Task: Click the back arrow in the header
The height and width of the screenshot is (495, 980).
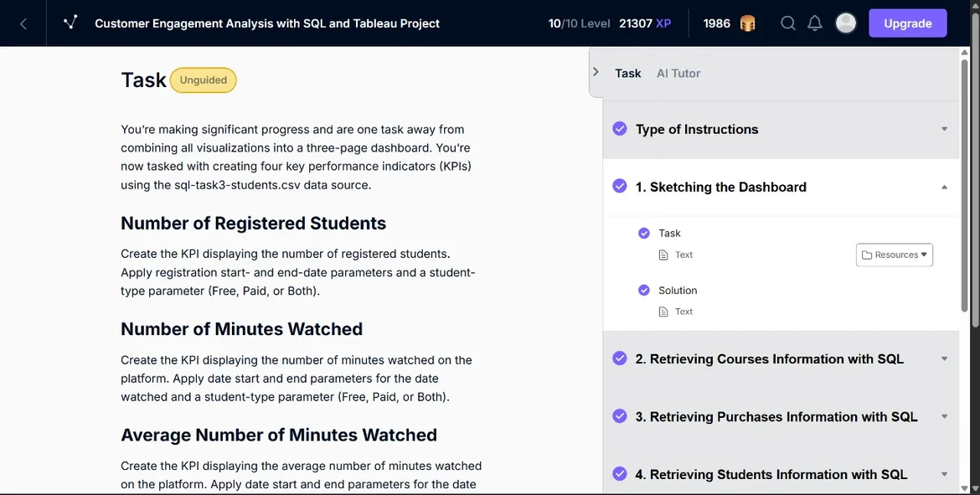Action: tap(23, 23)
